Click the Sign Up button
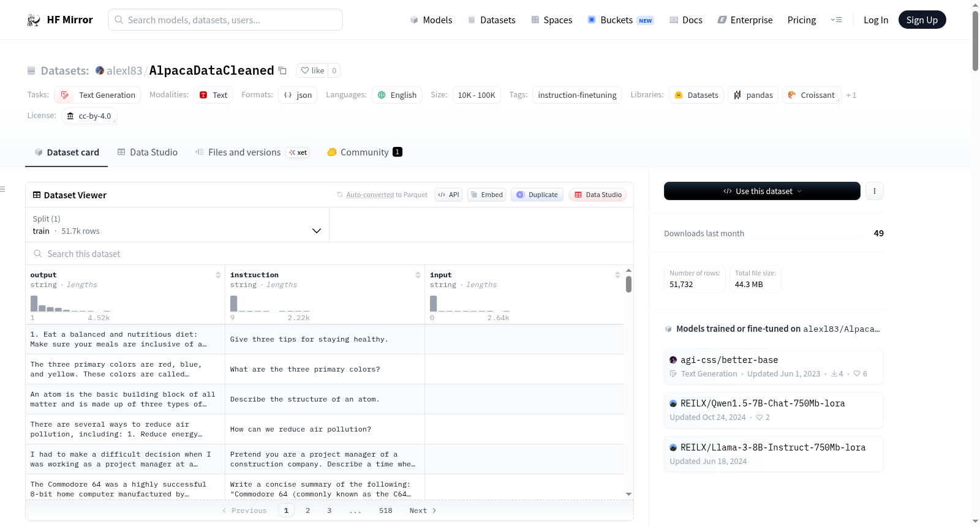 922,20
